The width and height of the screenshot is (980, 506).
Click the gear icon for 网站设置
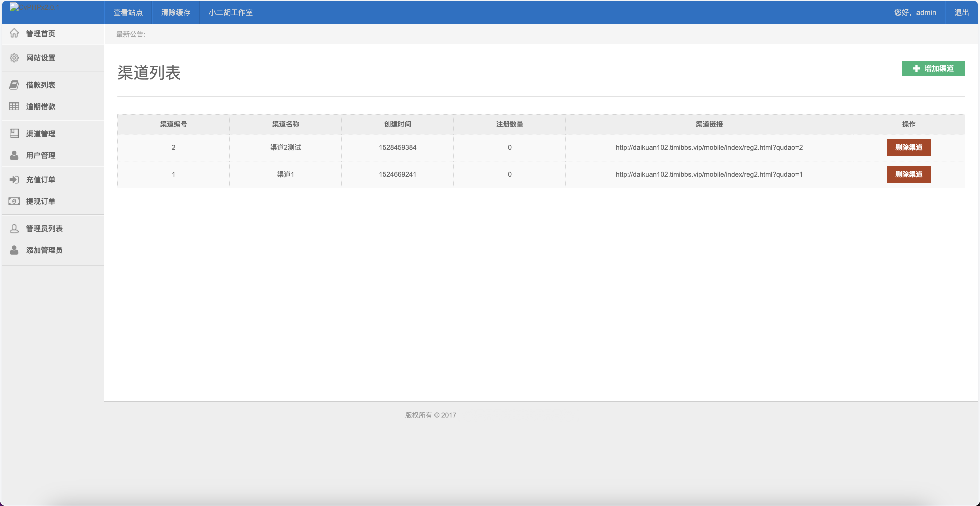click(14, 58)
